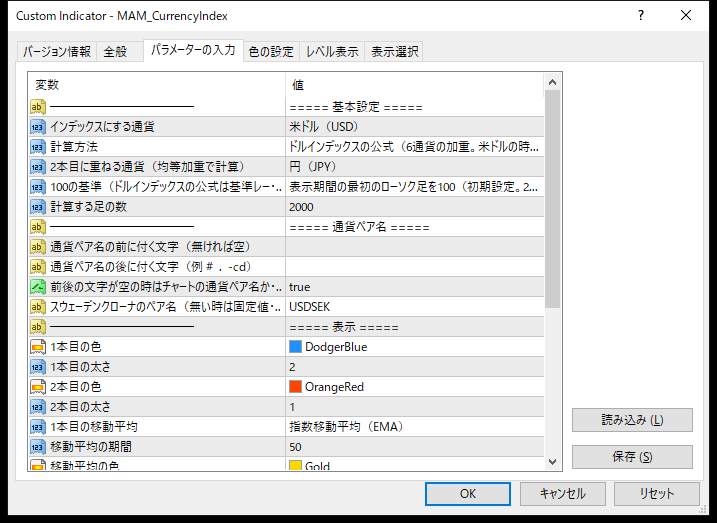
Task: Click the ===== 表示 ===== value text
Action: pos(344,327)
